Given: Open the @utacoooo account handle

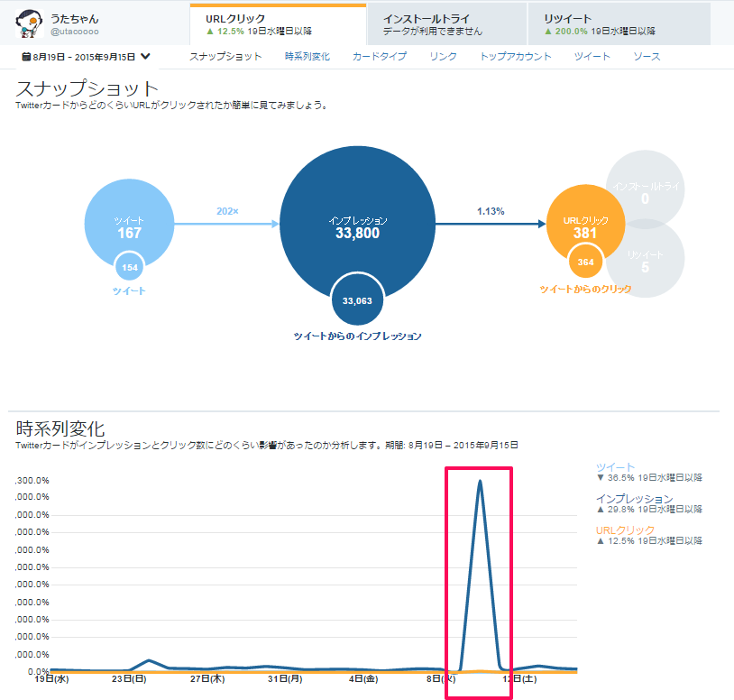Looking at the screenshot, I should pyautogui.click(x=75, y=32).
